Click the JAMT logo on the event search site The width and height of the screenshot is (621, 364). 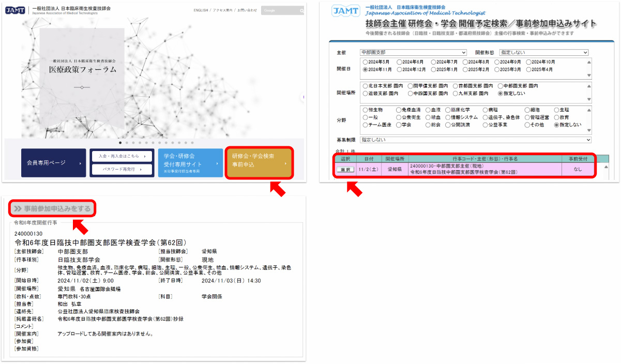tap(346, 10)
